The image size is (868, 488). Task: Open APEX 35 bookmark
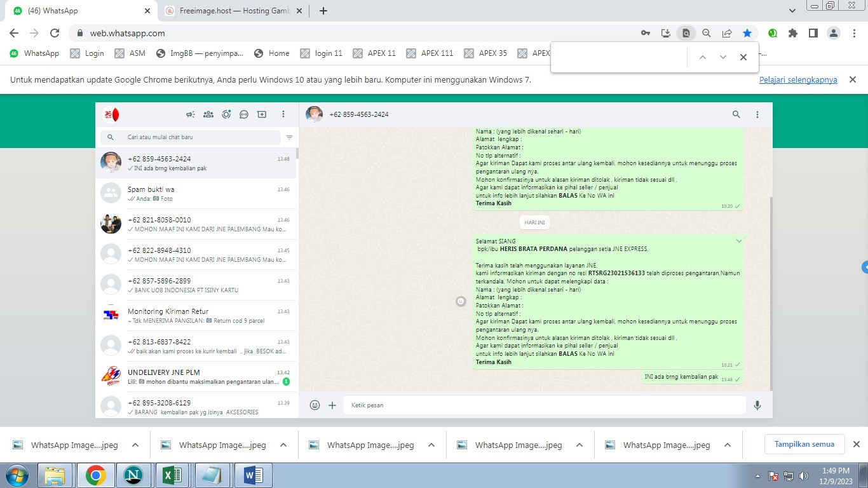[486, 53]
